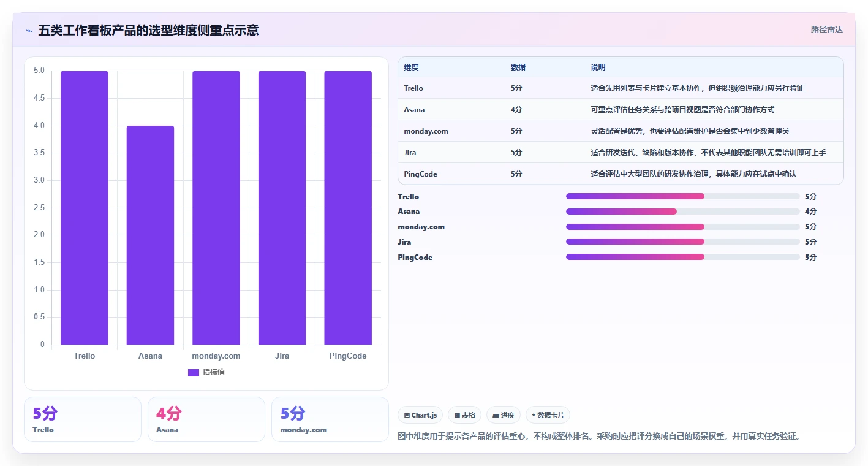Click the monday.com bar in chart
Screen dimensions: 868x466
216,208
